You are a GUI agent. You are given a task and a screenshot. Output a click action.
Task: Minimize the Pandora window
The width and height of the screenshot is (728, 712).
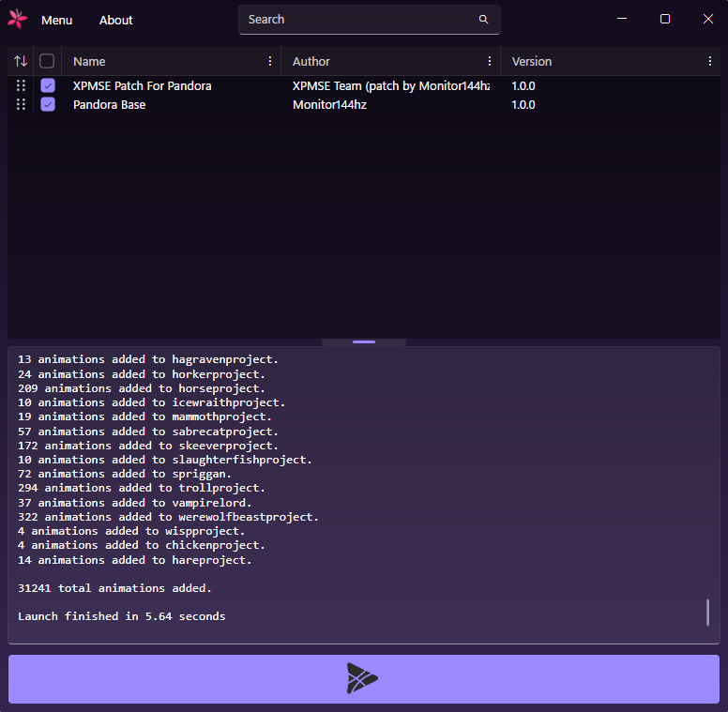point(622,19)
